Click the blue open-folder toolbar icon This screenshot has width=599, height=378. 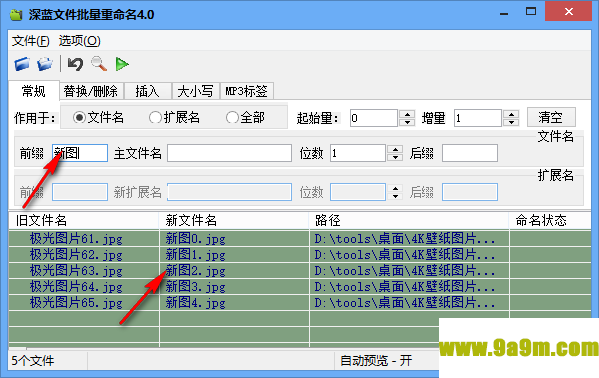pyautogui.click(x=22, y=64)
